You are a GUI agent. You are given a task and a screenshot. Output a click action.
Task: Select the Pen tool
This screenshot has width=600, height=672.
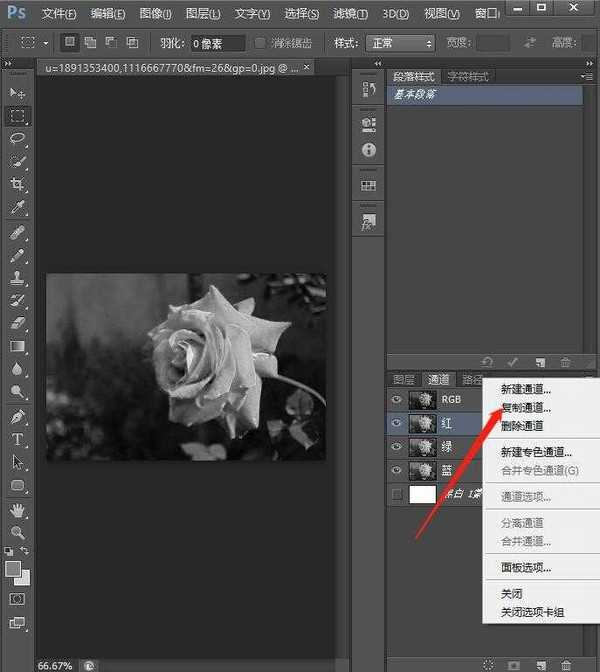[18, 416]
